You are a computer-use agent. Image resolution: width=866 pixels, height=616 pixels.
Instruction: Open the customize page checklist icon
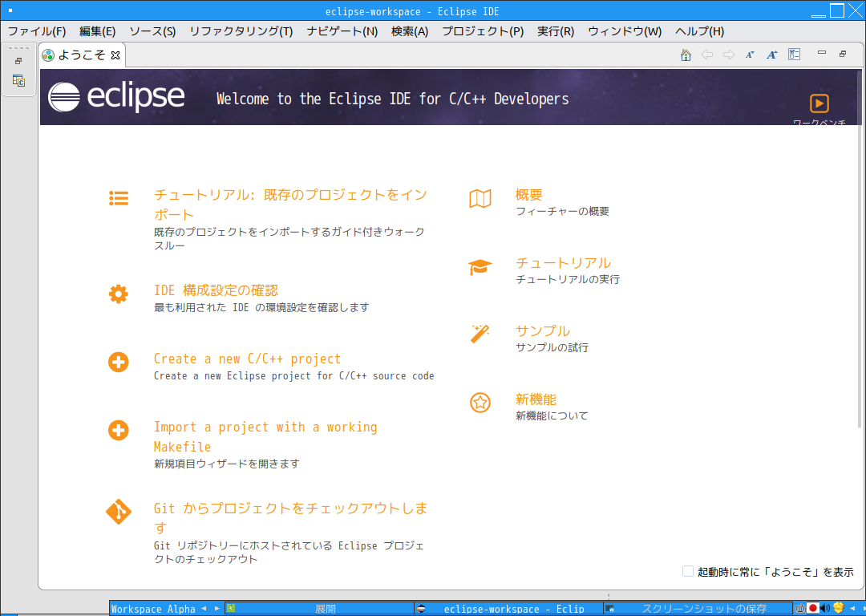pos(794,55)
